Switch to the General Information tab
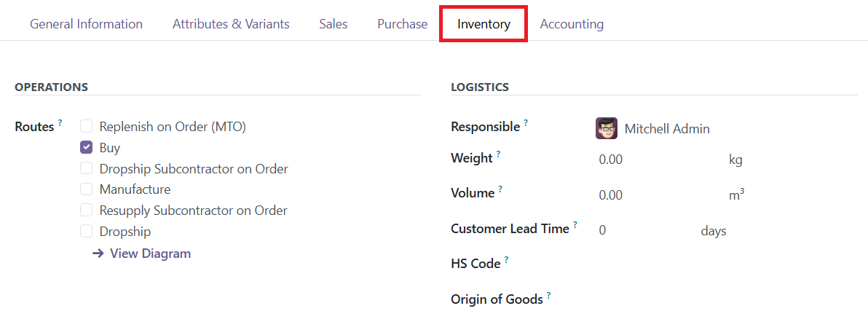Screen dimensions: 868x330 (87, 24)
